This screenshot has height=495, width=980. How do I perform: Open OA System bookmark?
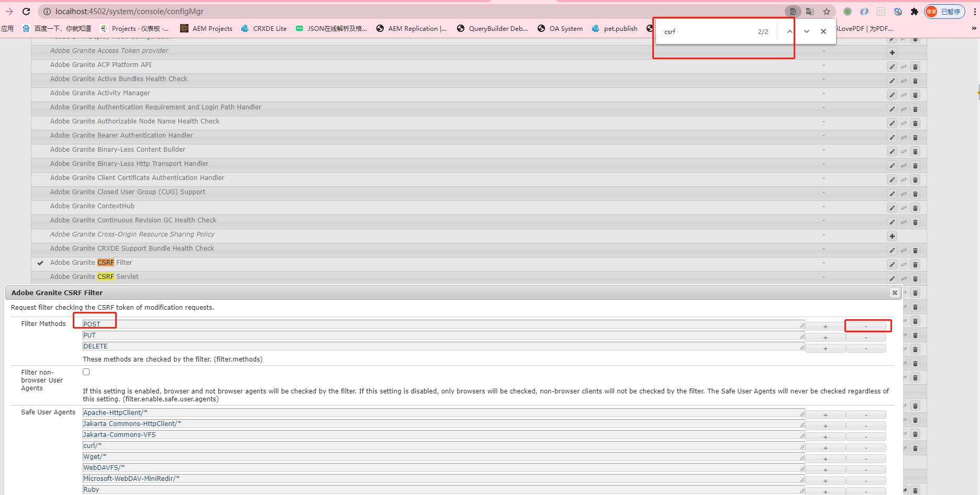tap(560, 28)
